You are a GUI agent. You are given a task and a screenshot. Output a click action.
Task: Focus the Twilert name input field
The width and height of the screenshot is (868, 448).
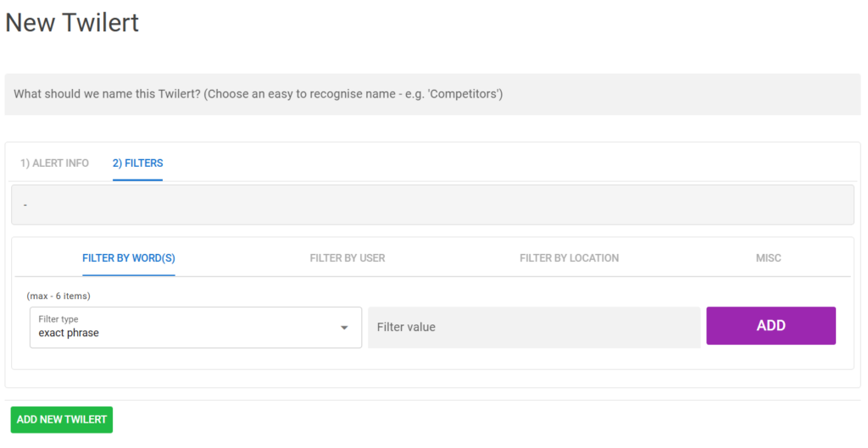click(x=432, y=94)
